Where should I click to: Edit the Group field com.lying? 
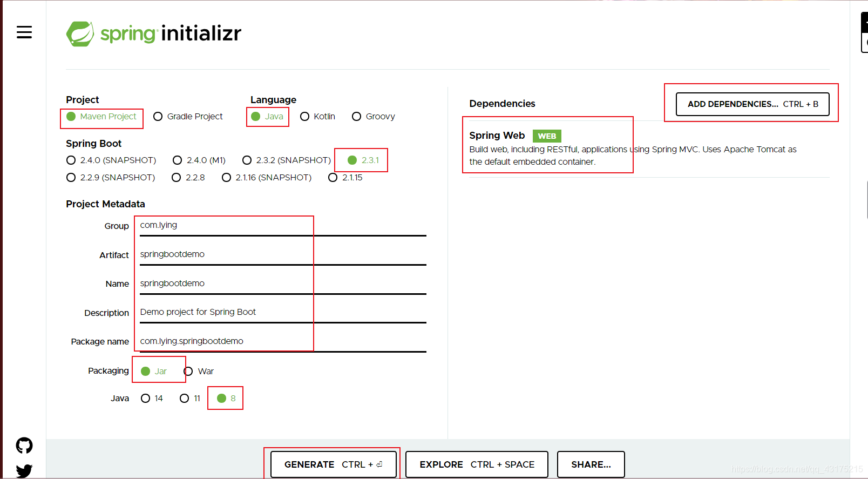click(x=283, y=225)
